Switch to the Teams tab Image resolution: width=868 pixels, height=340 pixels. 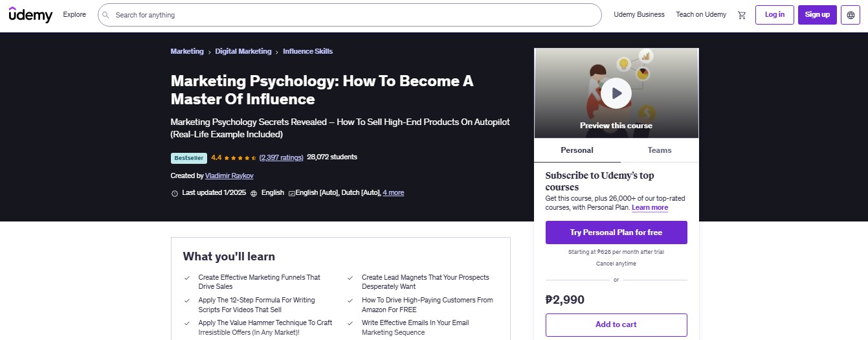[x=660, y=150]
